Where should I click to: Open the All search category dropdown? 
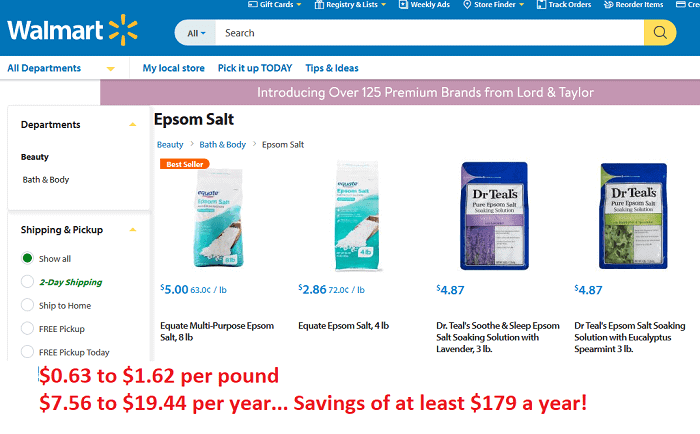coord(196,33)
